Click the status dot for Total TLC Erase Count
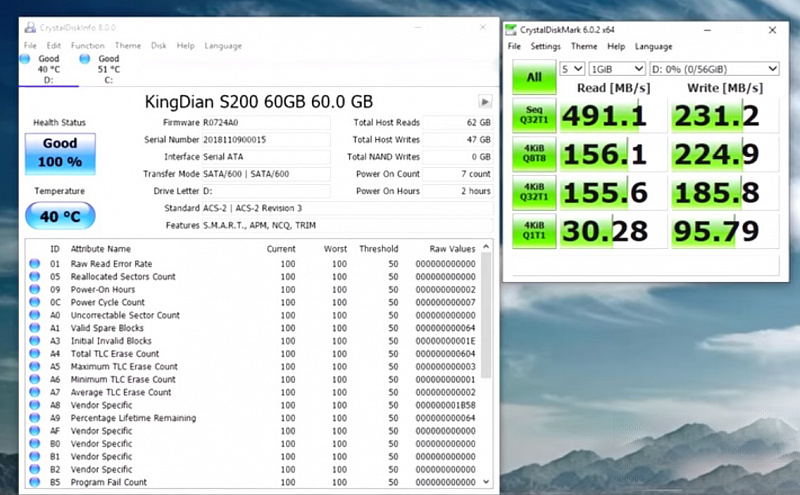This screenshot has height=495, width=800. (x=32, y=354)
